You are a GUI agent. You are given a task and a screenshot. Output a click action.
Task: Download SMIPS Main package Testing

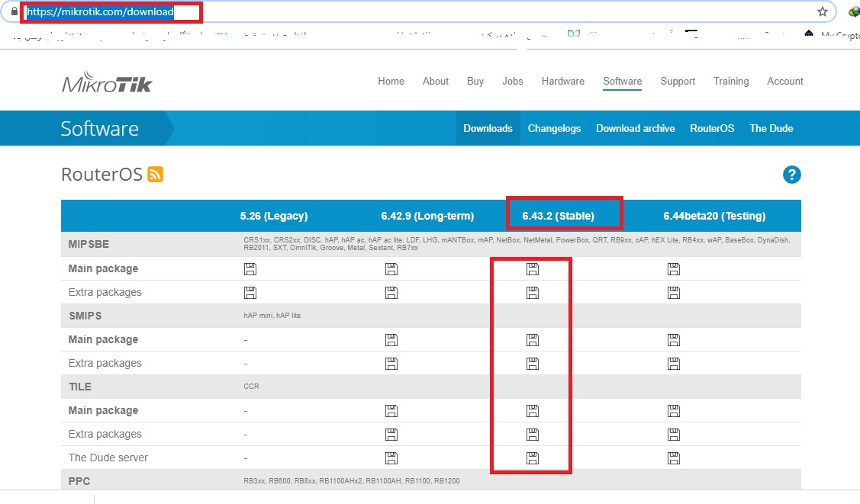tap(674, 340)
